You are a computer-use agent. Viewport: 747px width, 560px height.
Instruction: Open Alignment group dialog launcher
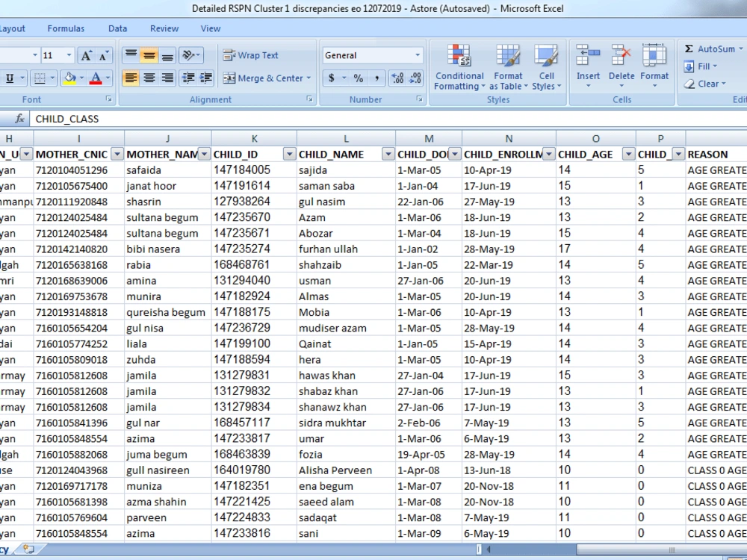pos(310,99)
